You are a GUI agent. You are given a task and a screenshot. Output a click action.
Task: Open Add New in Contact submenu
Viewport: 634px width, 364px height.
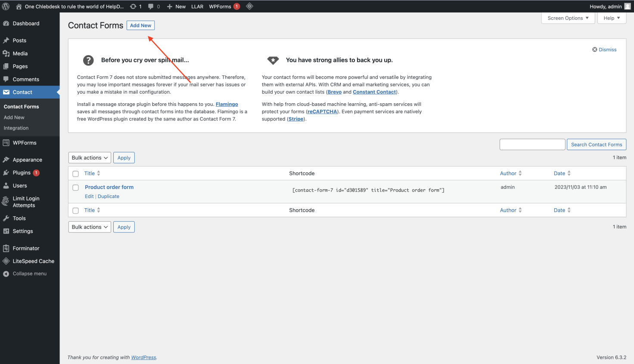(x=14, y=117)
